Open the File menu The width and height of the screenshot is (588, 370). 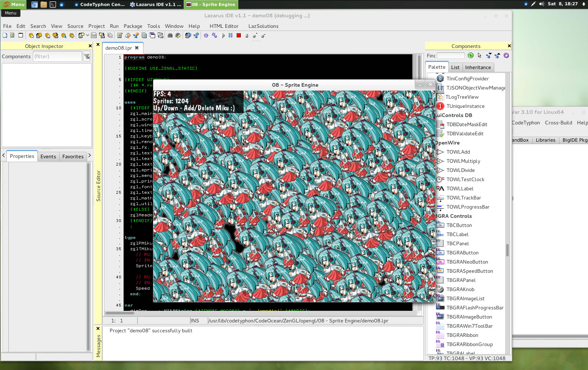[7, 26]
